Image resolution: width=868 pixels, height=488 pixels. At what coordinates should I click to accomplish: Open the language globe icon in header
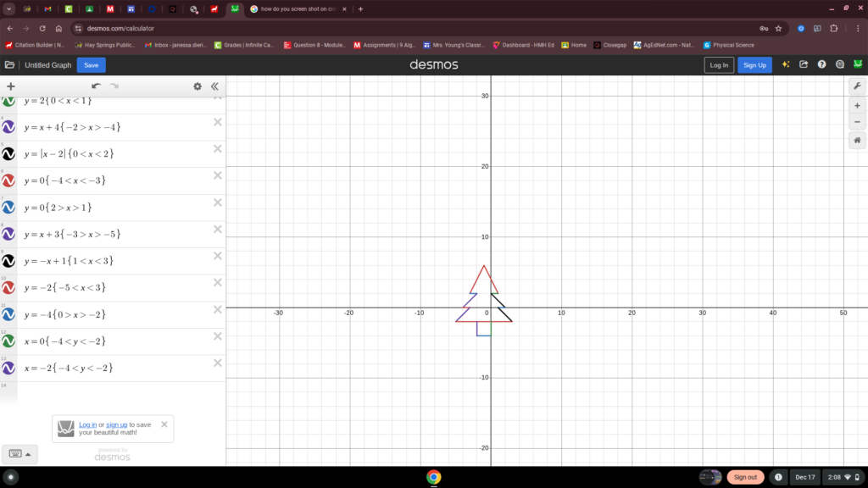coord(840,64)
